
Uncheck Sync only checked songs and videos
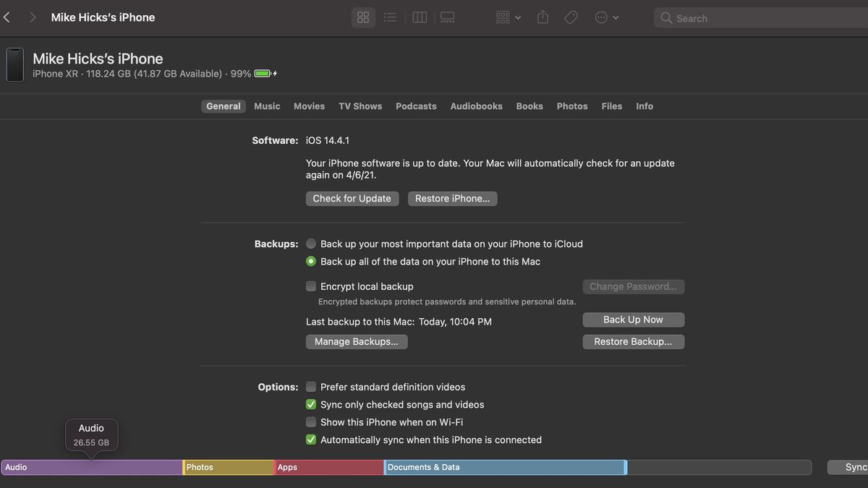click(x=311, y=405)
